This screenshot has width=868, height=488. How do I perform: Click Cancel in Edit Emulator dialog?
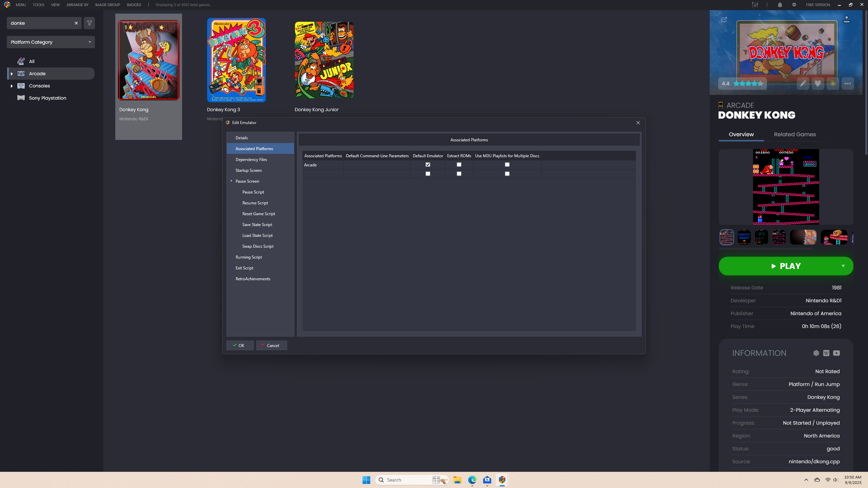pyautogui.click(x=272, y=345)
